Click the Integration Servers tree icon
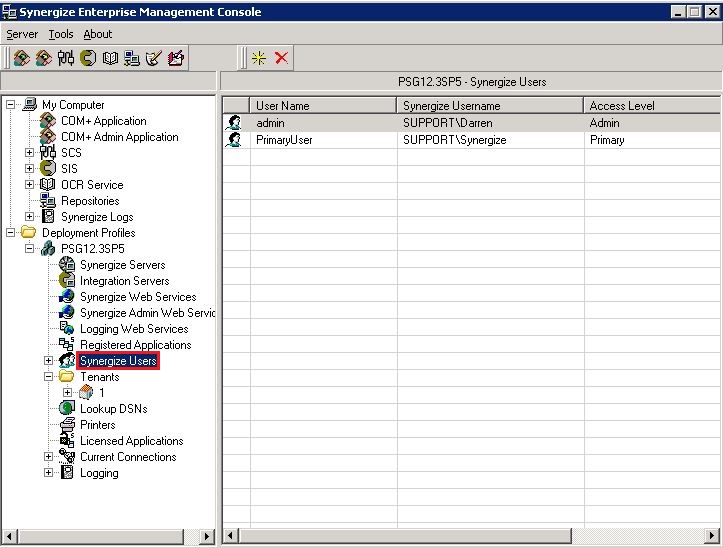This screenshot has height=548, width=723. [x=67, y=280]
